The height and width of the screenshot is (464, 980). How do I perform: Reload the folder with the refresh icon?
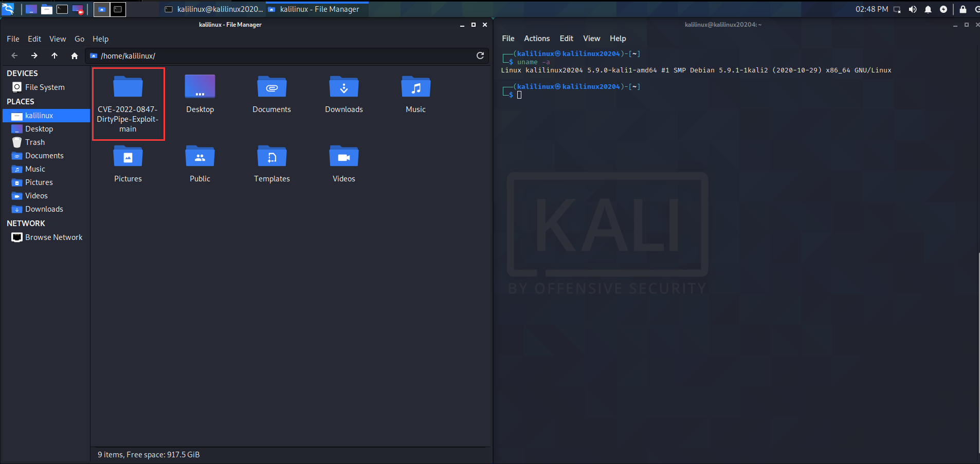[480, 55]
